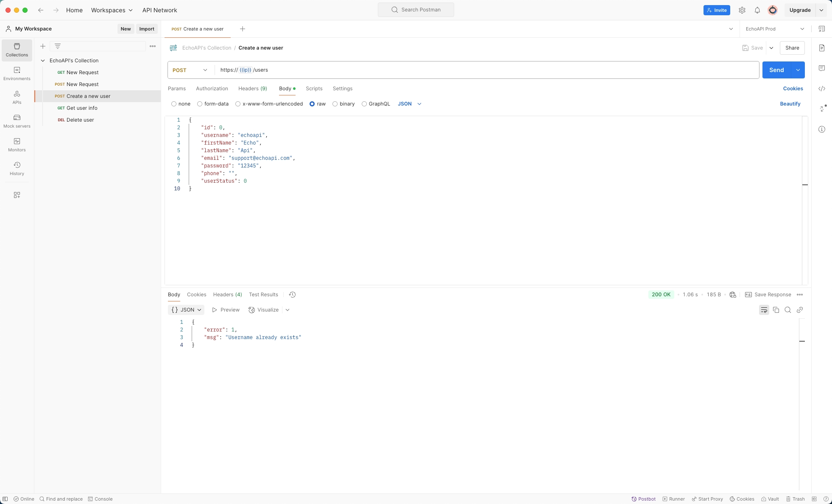Open the comments panel icon

point(822,68)
